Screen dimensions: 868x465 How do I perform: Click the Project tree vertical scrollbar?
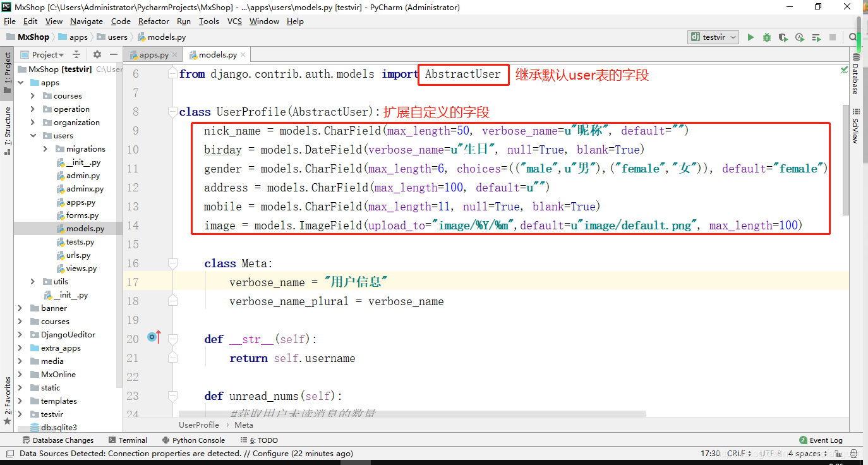[120, 224]
